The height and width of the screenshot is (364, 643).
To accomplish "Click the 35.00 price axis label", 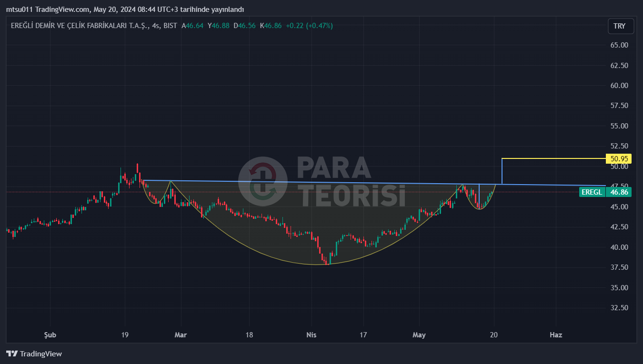I will (619, 288).
